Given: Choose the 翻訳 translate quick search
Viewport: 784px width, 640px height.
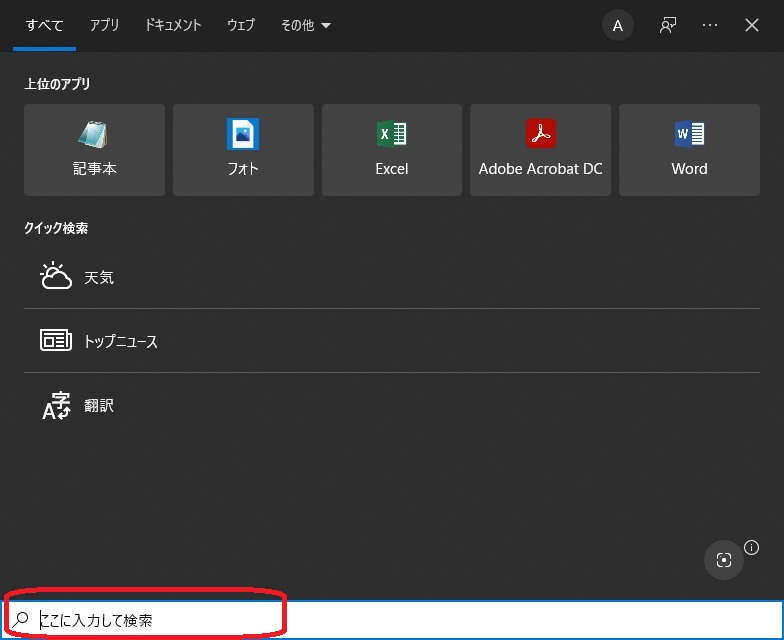Looking at the screenshot, I should (x=392, y=405).
